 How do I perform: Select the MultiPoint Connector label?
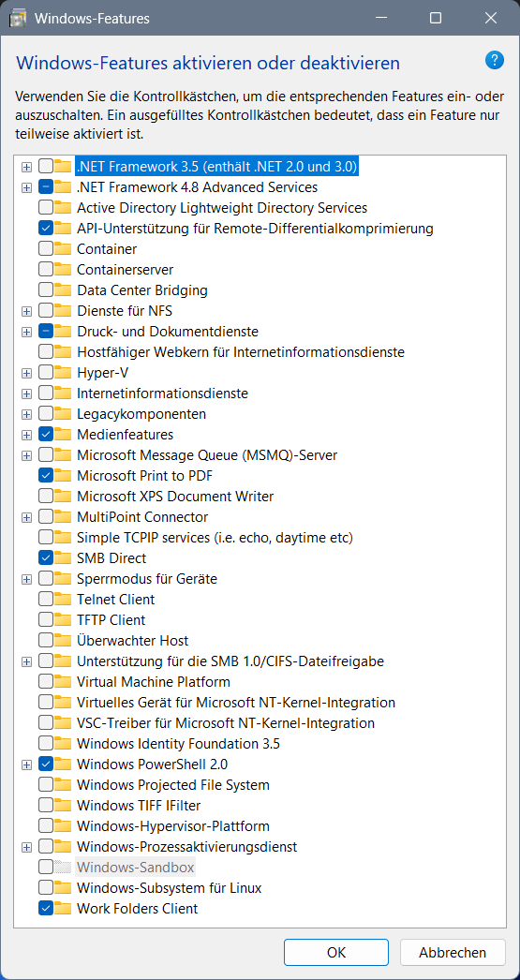pos(142,517)
